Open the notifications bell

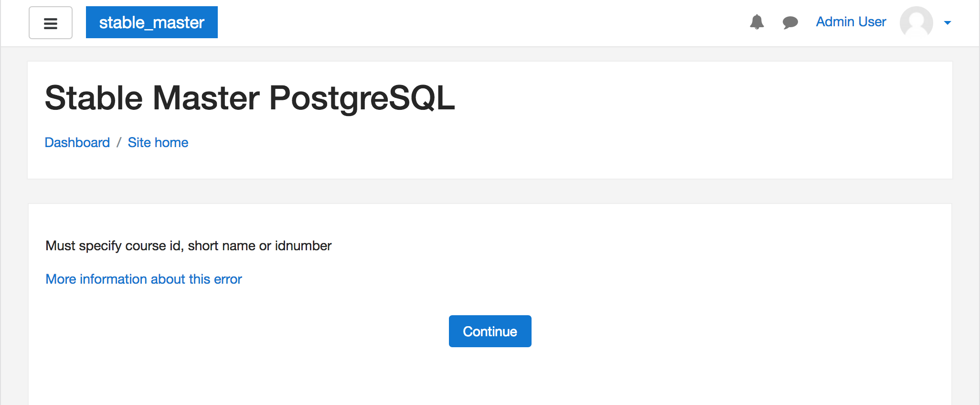(x=757, y=22)
